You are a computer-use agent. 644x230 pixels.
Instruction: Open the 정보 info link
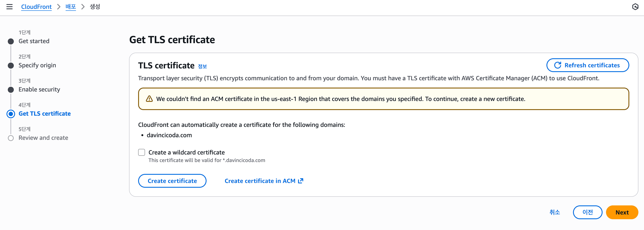(202, 66)
